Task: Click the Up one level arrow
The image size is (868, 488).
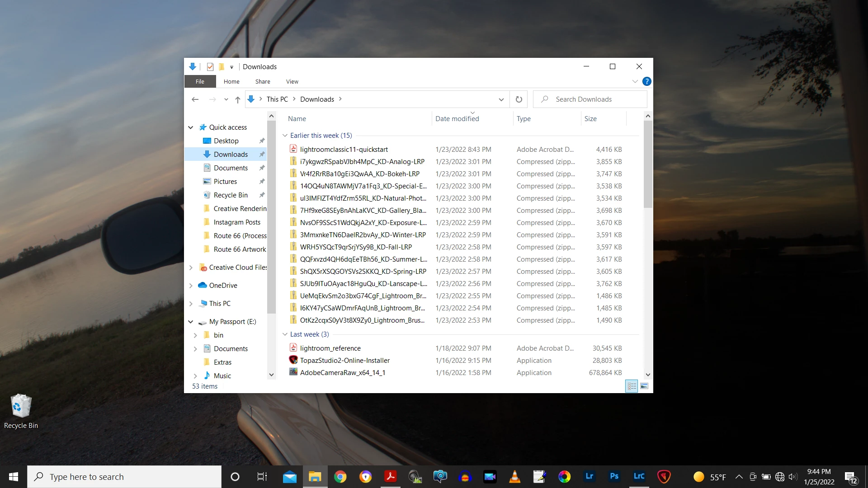Action: [x=238, y=99]
